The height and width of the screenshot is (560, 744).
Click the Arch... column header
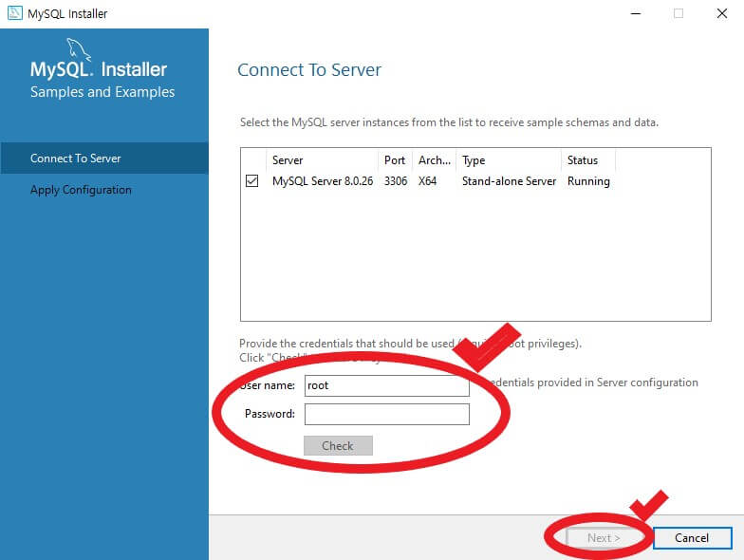click(435, 160)
